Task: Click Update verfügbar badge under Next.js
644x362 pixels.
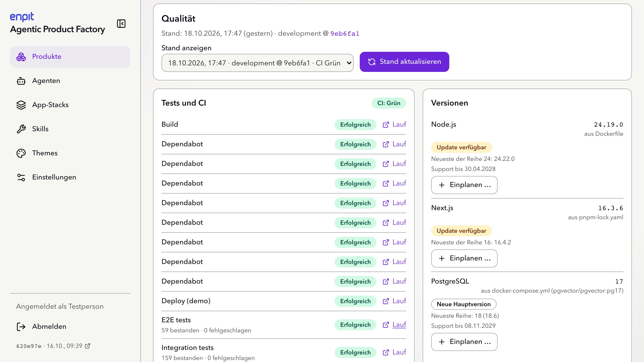Action: tap(461, 231)
